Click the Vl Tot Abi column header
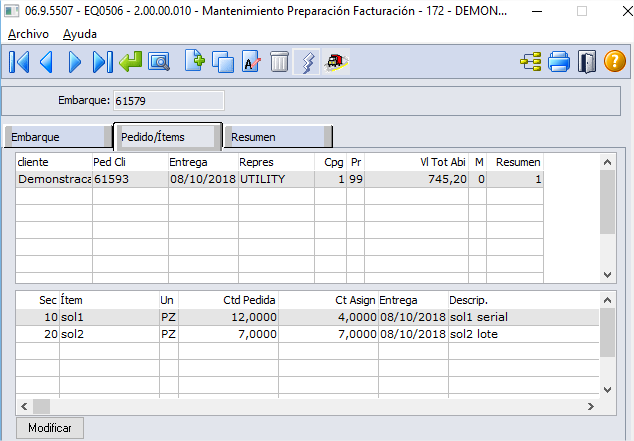Screen dimensions: 634x441 pos(416,162)
